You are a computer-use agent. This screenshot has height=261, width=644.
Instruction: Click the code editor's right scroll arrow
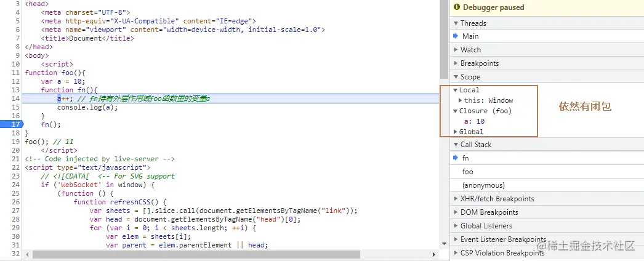click(434, 254)
